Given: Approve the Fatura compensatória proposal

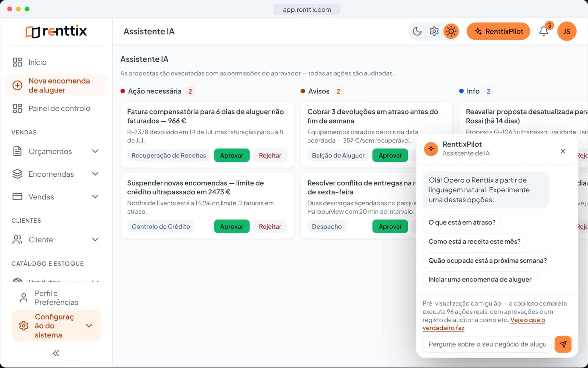Looking at the screenshot, I should [232, 155].
